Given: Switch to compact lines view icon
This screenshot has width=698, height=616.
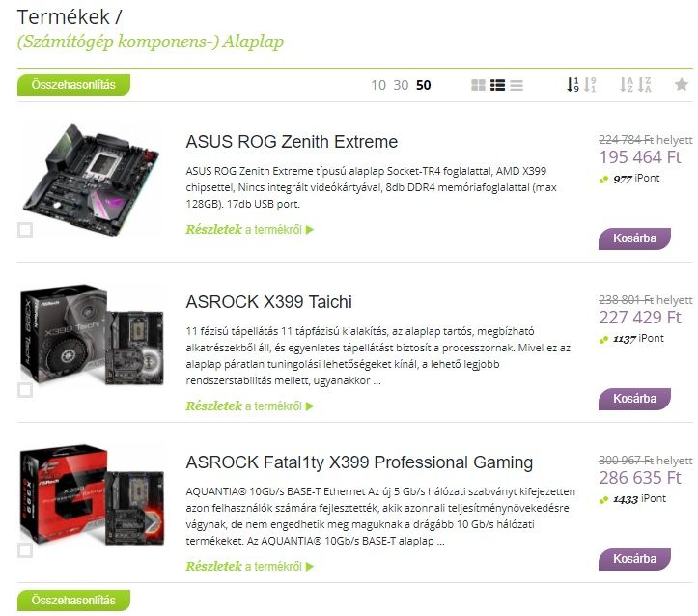Looking at the screenshot, I should click(x=517, y=85).
